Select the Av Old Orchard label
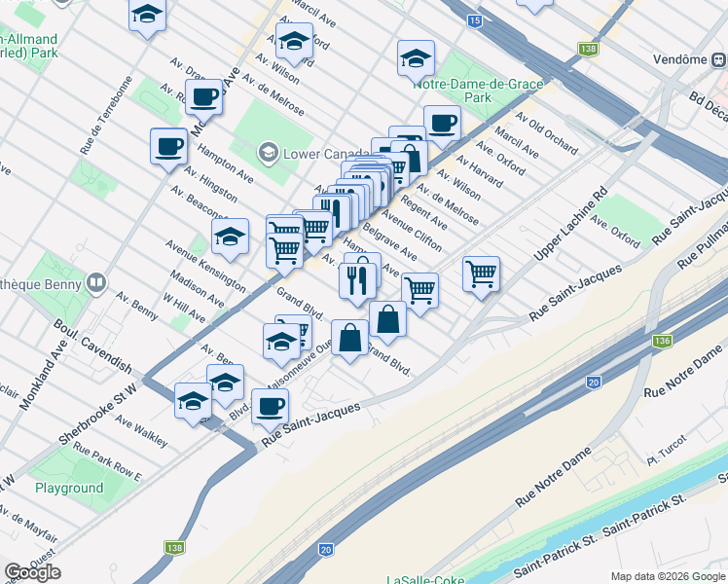Viewport: 728px width, 584px height. [546, 133]
